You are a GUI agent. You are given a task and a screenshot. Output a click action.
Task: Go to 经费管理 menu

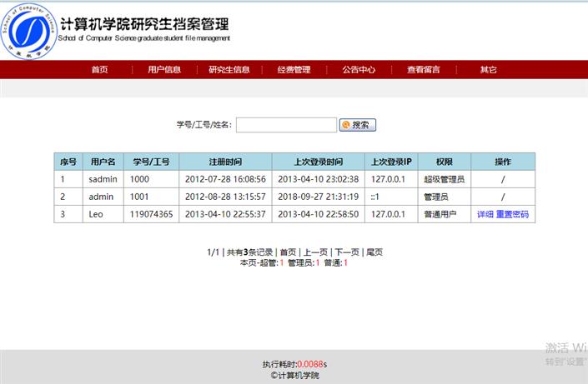coord(294,70)
